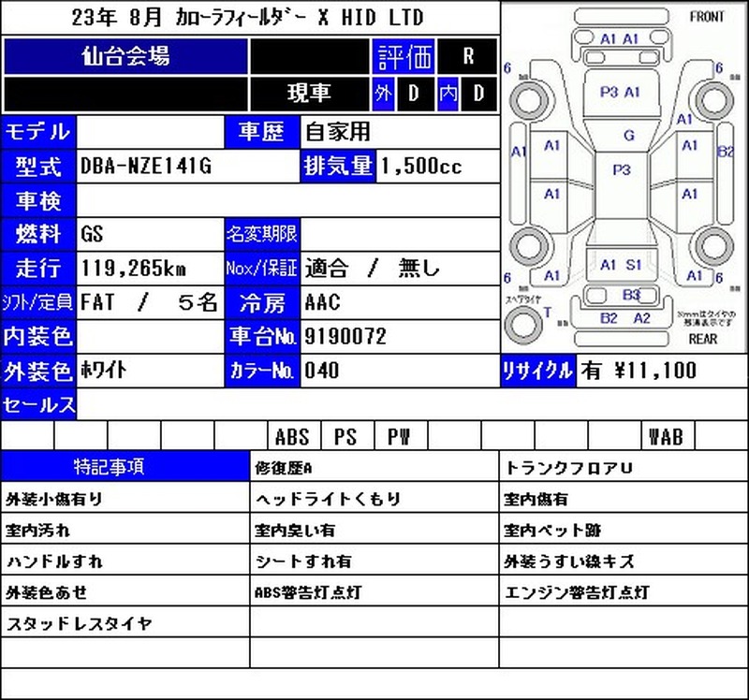The image size is (749, 700).
Task: Click the モデル label
Action: 38,132
